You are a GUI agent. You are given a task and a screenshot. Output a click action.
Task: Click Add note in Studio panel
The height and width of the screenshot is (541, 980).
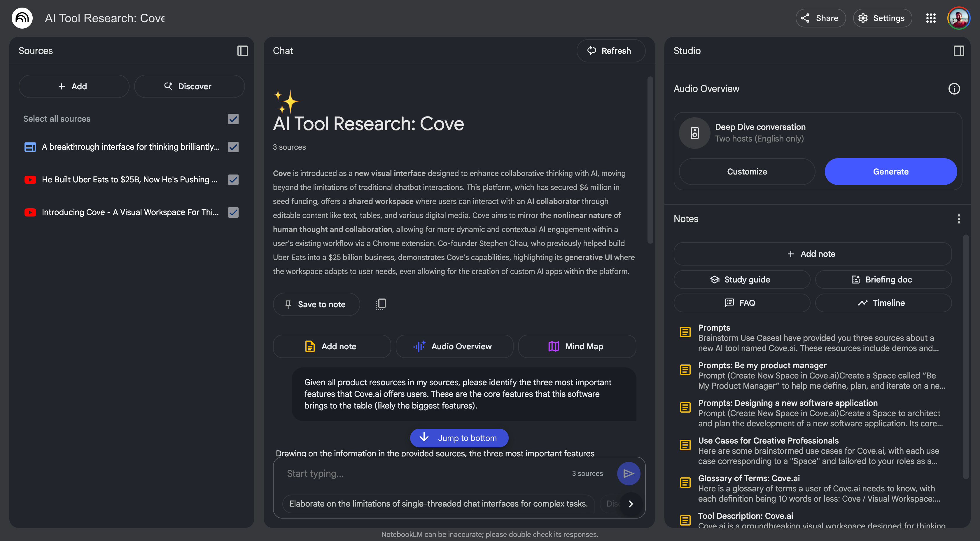813,254
